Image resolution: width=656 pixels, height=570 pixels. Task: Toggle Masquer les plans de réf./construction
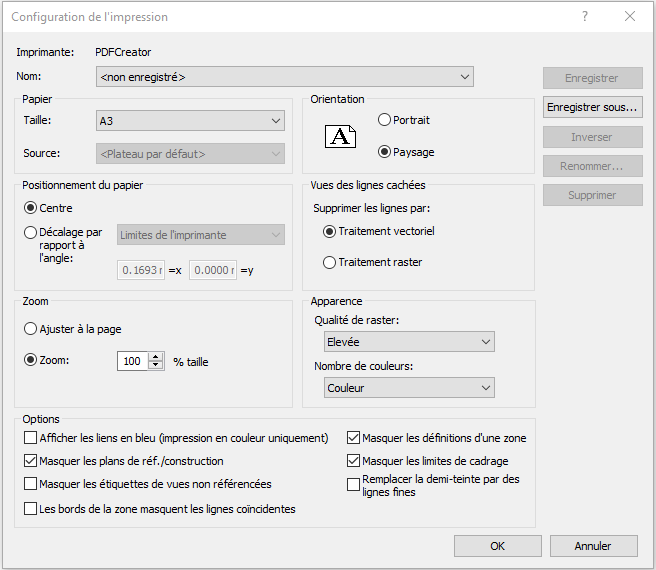click(30, 461)
